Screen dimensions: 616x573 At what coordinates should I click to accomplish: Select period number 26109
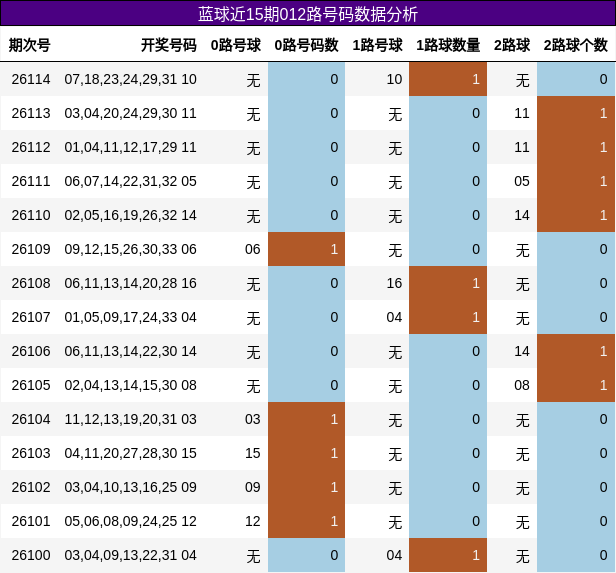tap(31, 249)
